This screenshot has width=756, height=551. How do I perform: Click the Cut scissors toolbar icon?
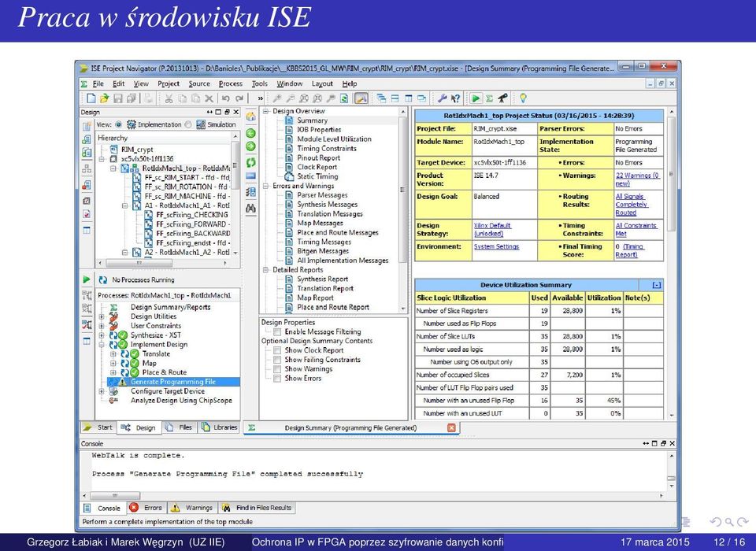click(169, 98)
